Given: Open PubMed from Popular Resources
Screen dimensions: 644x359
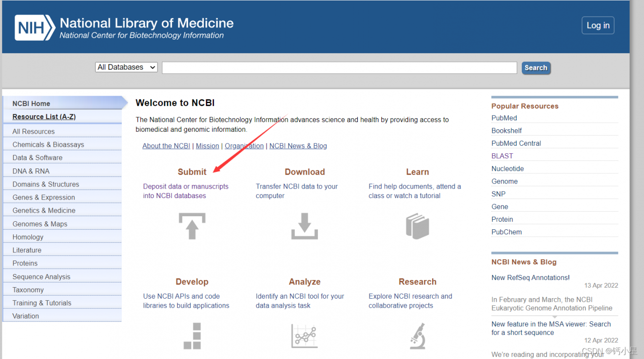Looking at the screenshot, I should click(504, 118).
